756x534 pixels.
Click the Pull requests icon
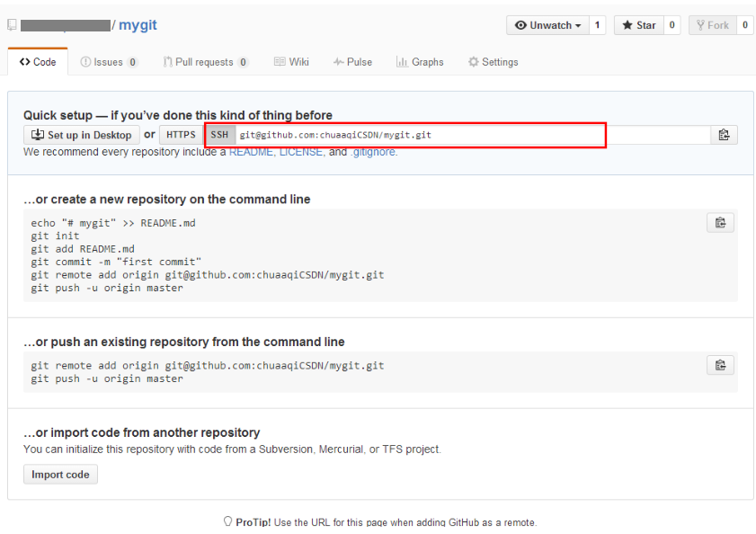click(167, 62)
